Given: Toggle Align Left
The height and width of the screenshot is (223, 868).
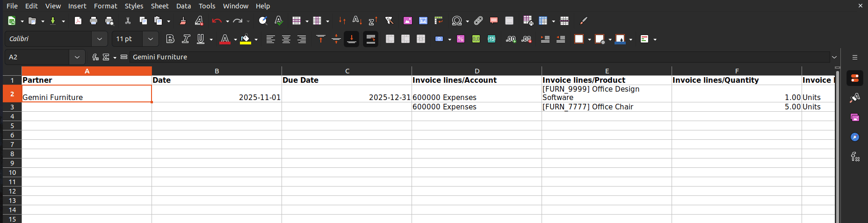Looking at the screenshot, I should click(x=270, y=39).
